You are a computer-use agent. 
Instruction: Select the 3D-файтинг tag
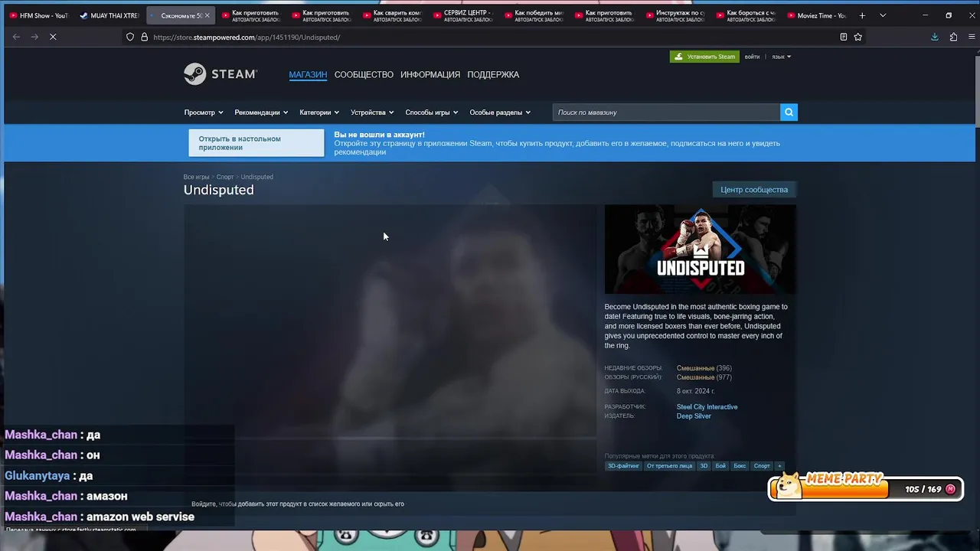tap(623, 466)
